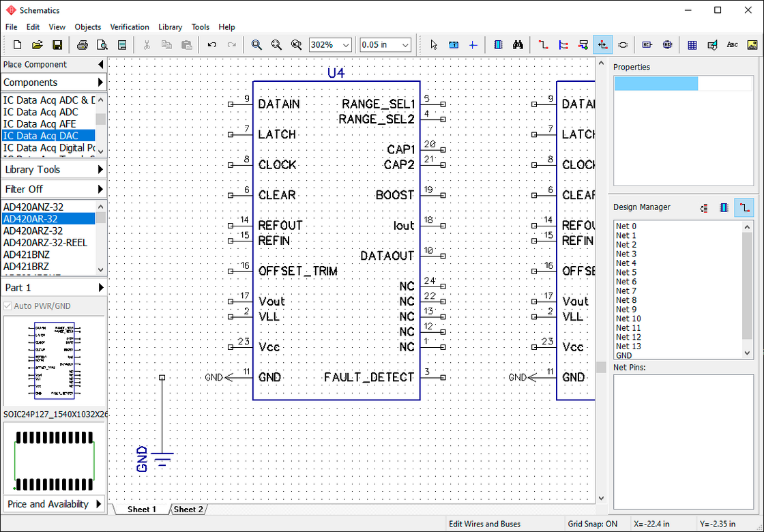Screen dimensions: 764x532
Task: Undo the last action
Action: tap(212, 45)
